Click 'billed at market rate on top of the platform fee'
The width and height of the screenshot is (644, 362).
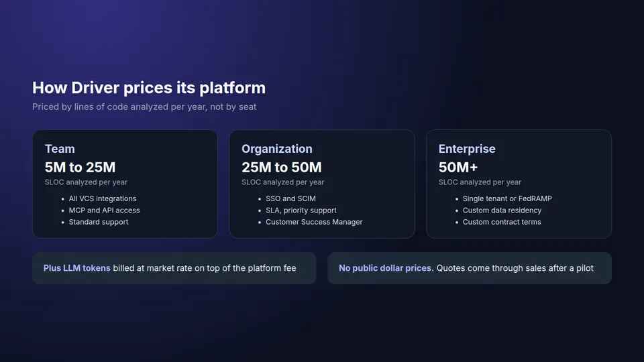(x=205, y=268)
